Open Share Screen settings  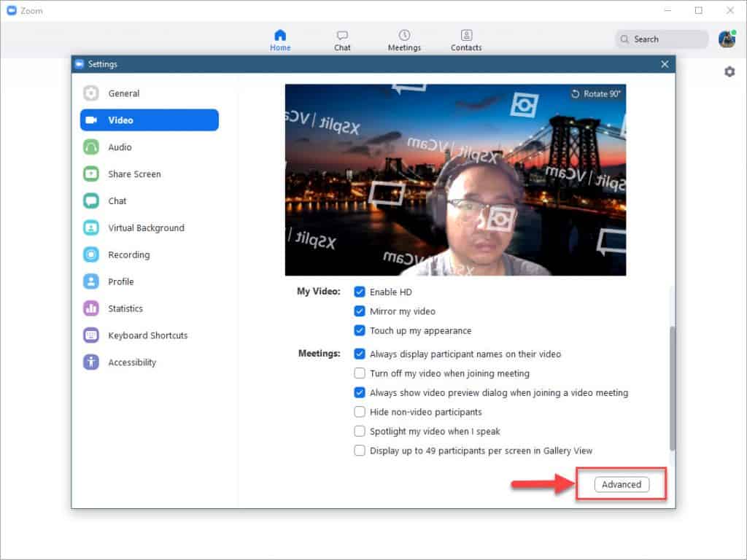(x=134, y=174)
